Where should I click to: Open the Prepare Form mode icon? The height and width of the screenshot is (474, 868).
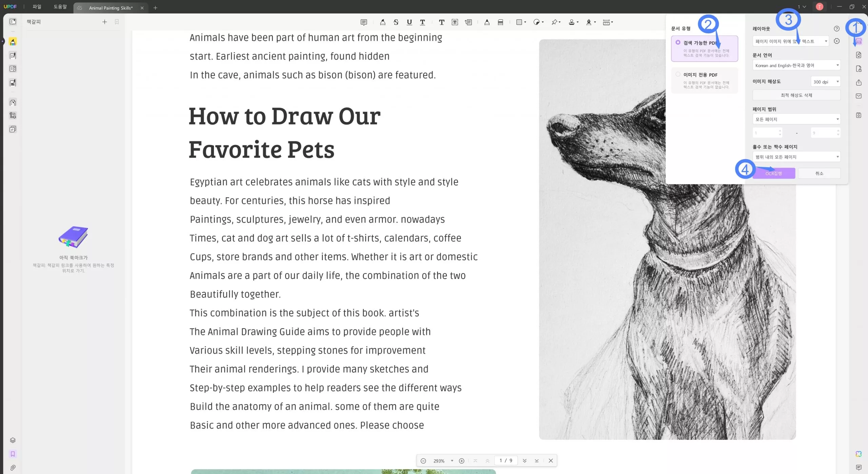point(13,69)
